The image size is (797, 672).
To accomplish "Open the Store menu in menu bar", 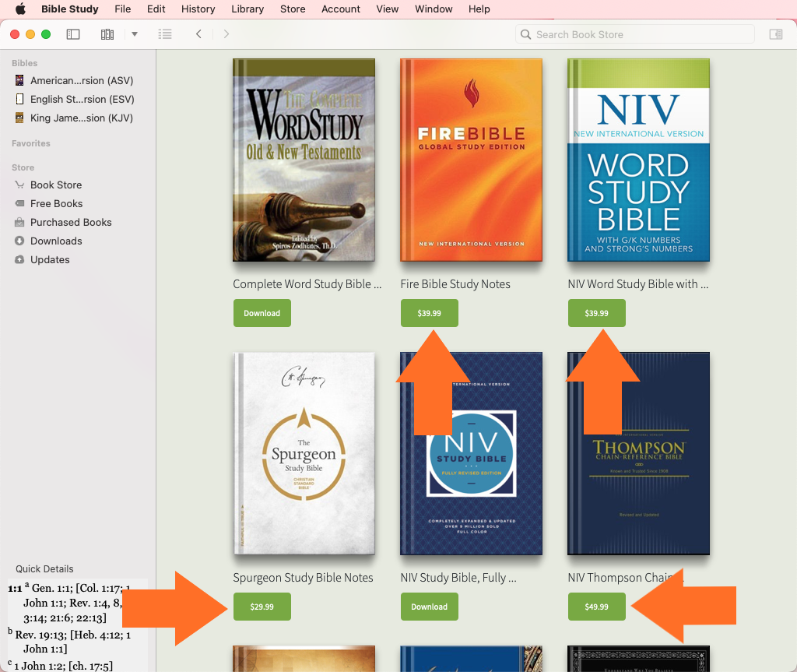I will tap(293, 9).
